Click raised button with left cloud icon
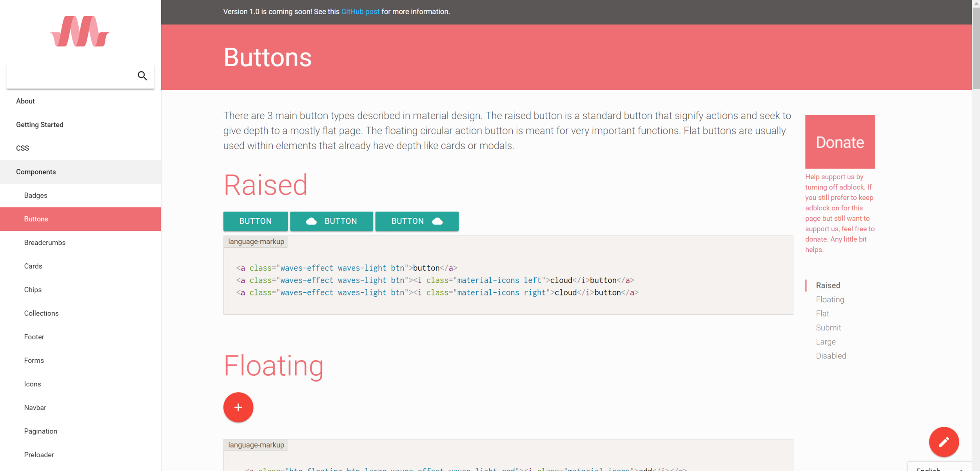The width and height of the screenshot is (980, 471). click(331, 221)
